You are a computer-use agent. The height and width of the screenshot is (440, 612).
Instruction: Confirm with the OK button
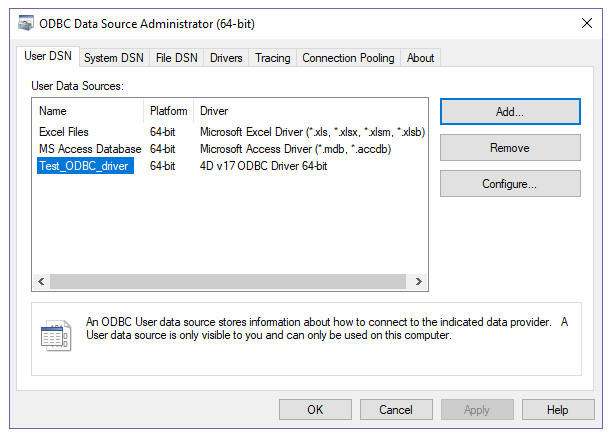315,410
